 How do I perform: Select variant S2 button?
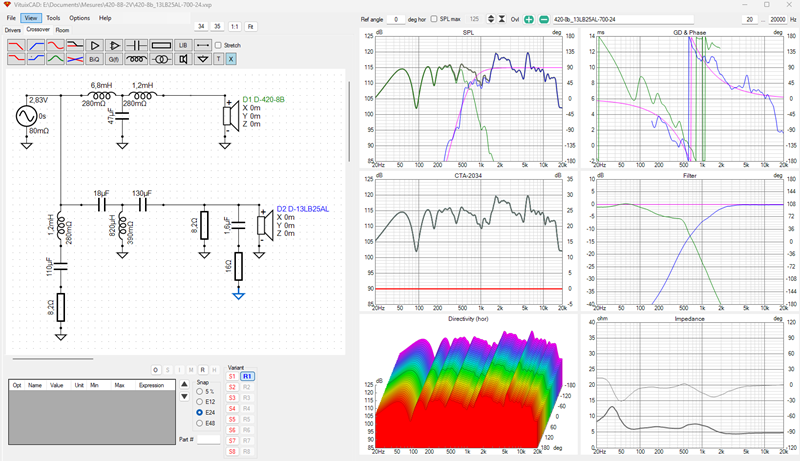click(232, 387)
